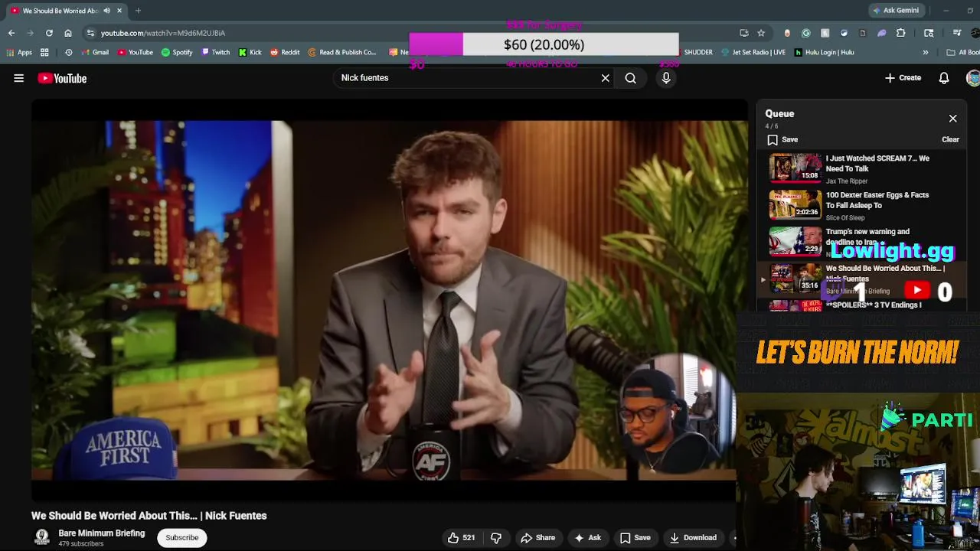This screenshot has height=551, width=980.
Task: Save video below the player
Action: pos(635,538)
